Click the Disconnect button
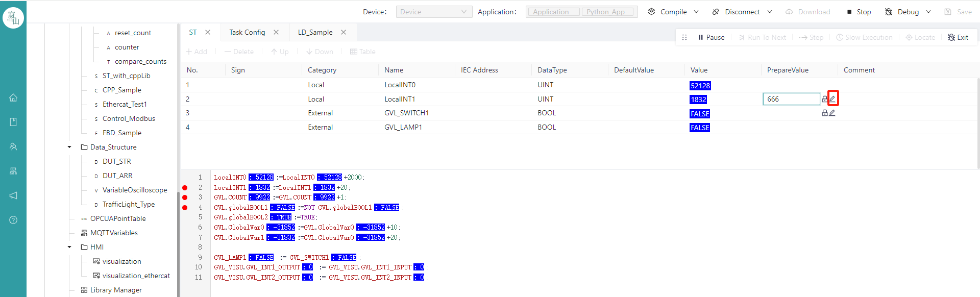This screenshot has height=297, width=980. click(736, 12)
